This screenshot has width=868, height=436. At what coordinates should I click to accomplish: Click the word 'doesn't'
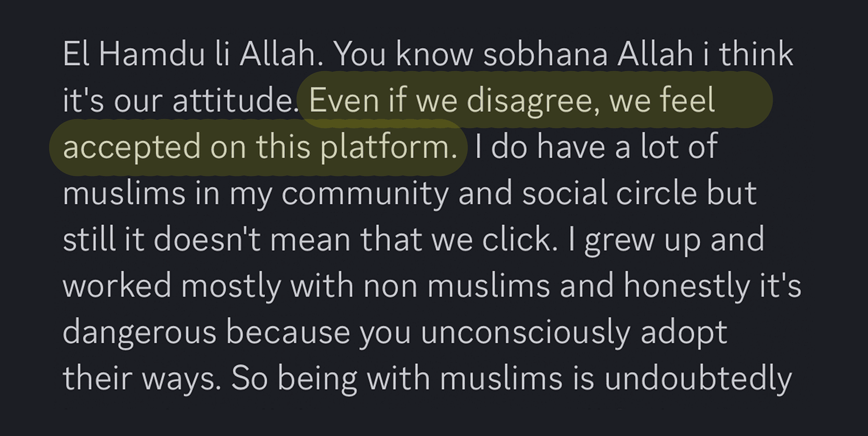pyautogui.click(x=207, y=239)
